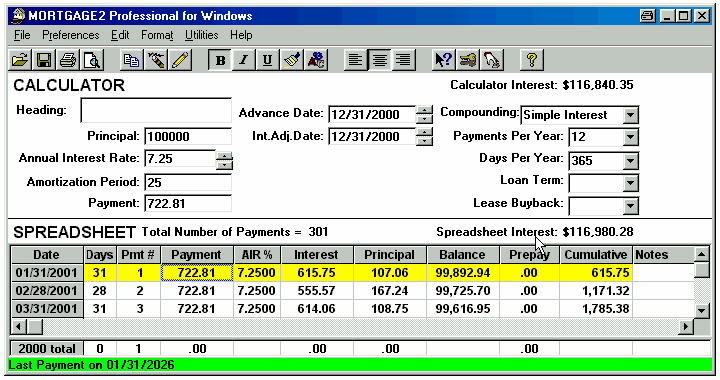Image resolution: width=720 pixels, height=380 pixels.
Task: Click the Payment column header
Action: tap(197, 255)
